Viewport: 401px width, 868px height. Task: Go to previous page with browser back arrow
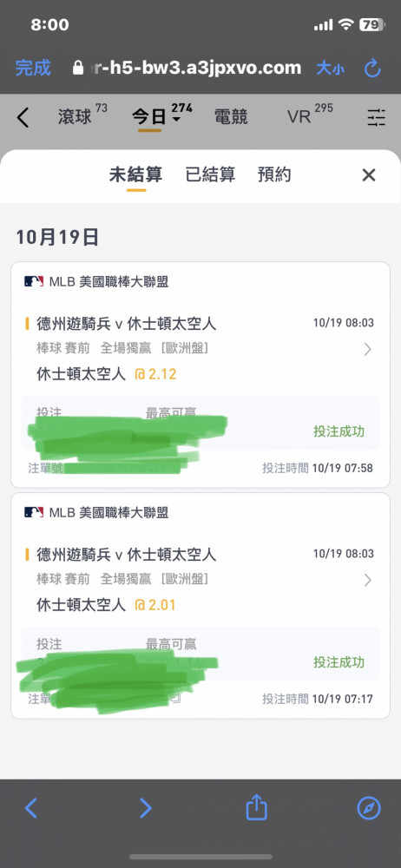point(31,808)
